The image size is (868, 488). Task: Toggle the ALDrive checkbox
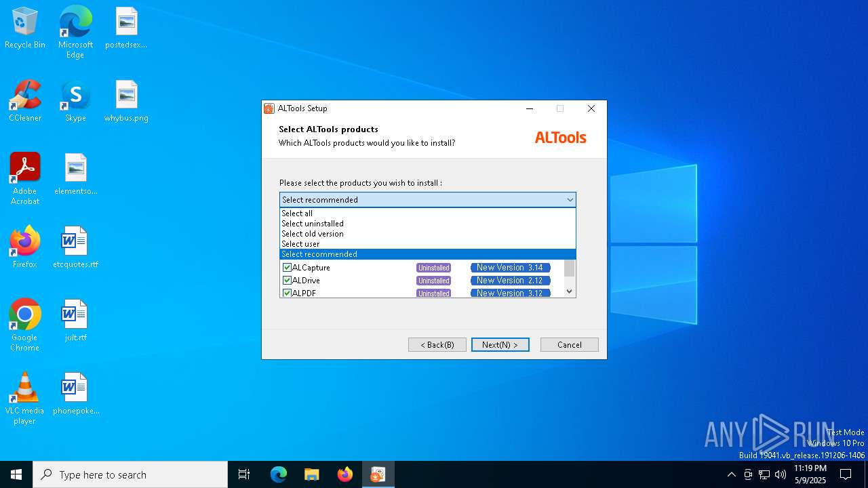[287, 281]
